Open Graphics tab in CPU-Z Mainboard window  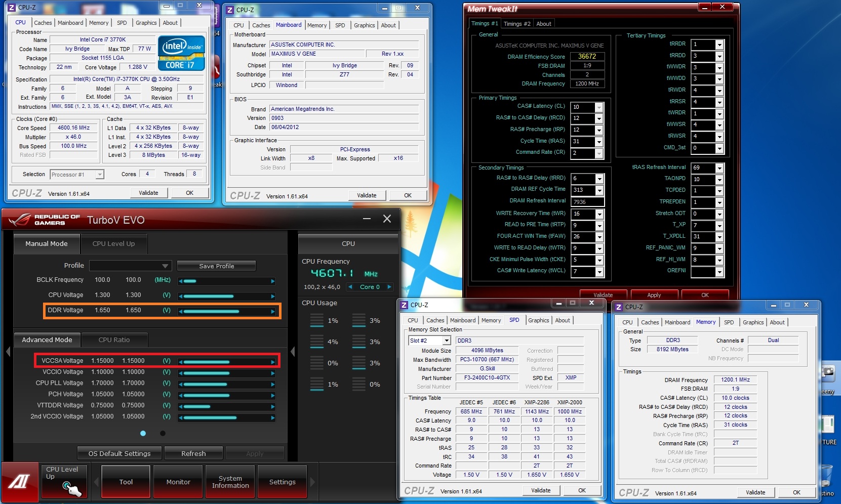point(365,25)
